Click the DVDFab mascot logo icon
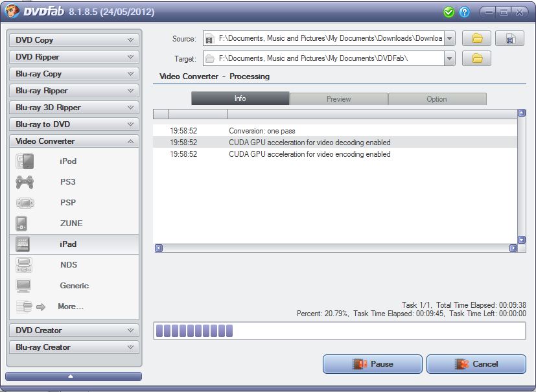Image resolution: width=536 pixels, height=392 pixels. (x=12, y=11)
